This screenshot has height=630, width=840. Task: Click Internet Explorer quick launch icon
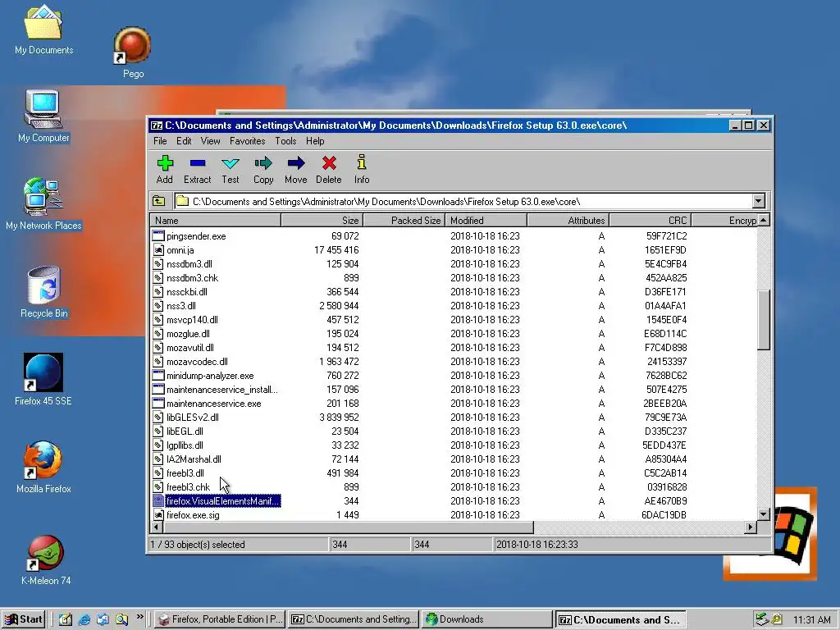84,619
